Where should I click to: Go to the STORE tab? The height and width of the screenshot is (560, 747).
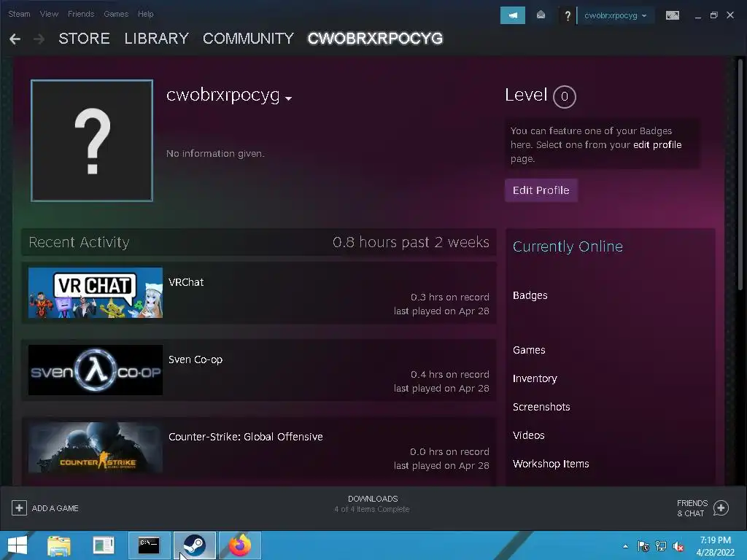coord(85,39)
